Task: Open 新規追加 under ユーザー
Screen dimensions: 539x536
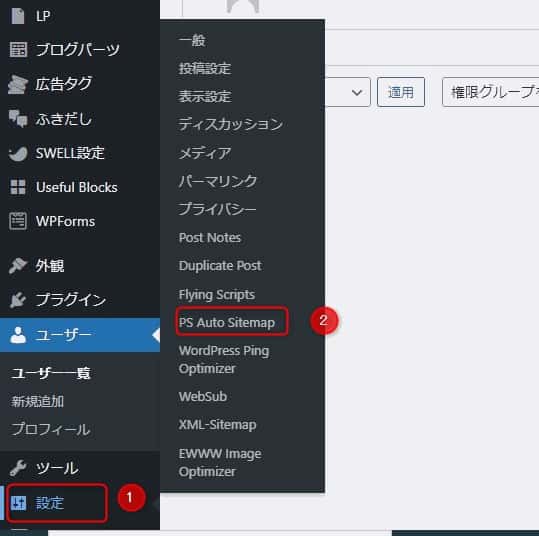Action: [x=37, y=401]
